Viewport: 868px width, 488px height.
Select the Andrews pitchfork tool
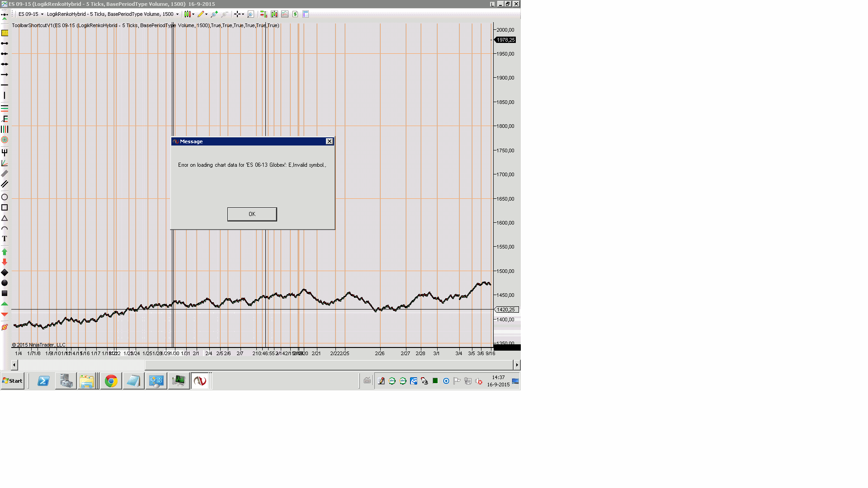point(5,152)
